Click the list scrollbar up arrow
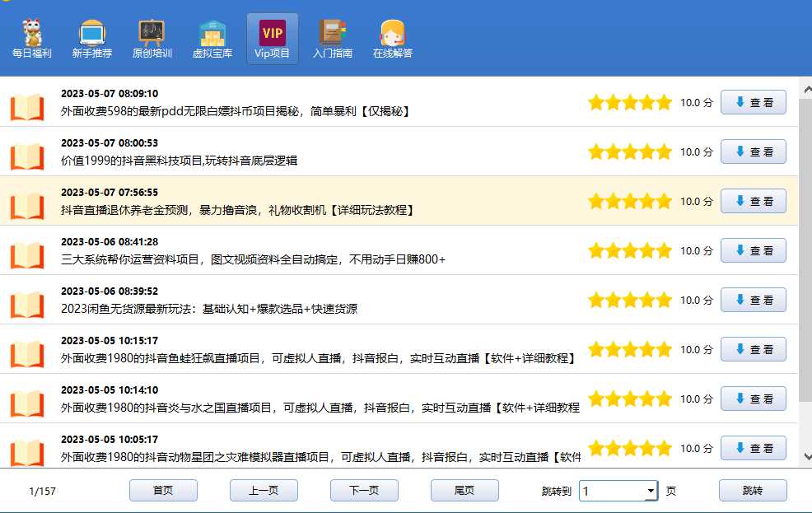The height and width of the screenshot is (513, 812). [806, 89]
